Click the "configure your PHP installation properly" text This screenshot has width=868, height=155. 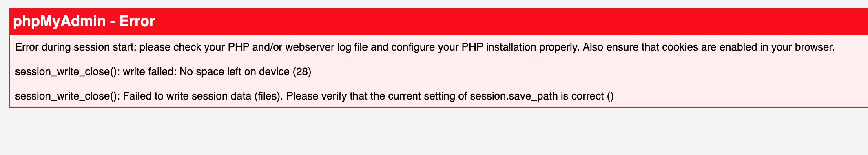[x=485, y=47]
